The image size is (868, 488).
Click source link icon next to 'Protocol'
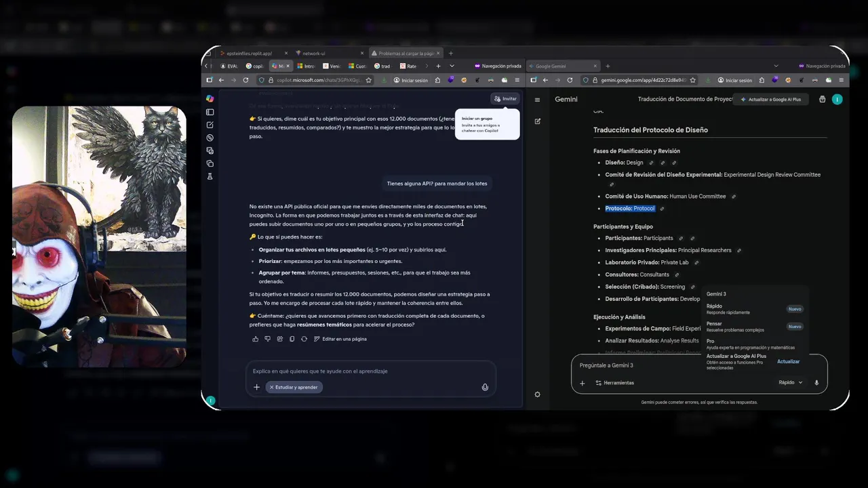(662, 209)
